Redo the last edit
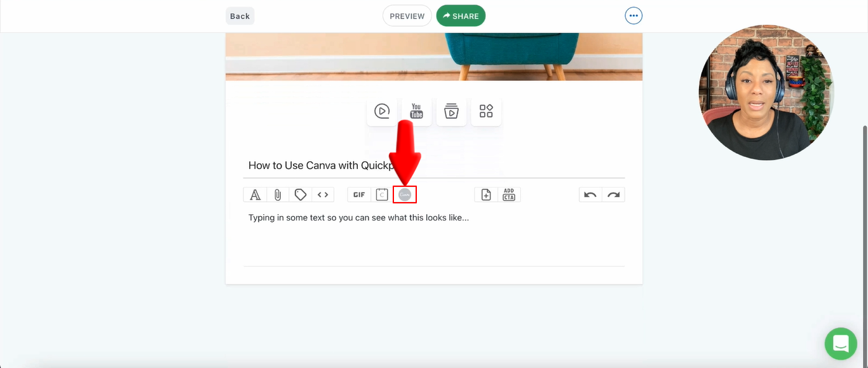868x368 pixels. point(613,195)
